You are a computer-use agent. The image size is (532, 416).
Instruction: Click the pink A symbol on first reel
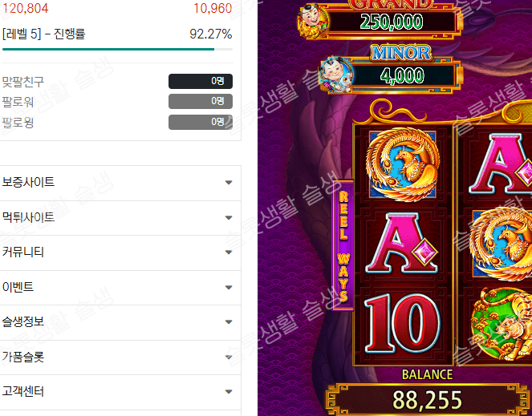[402, 243]
